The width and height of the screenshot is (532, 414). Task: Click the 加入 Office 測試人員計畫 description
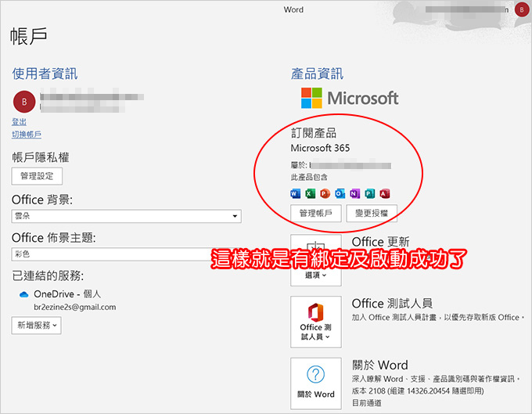pos(438,317)
